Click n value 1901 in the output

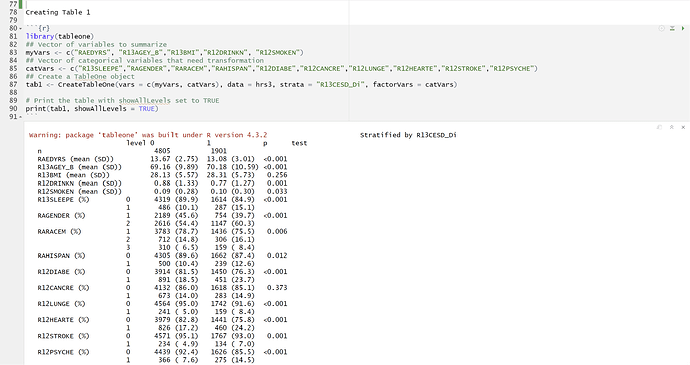pos(219,151)
